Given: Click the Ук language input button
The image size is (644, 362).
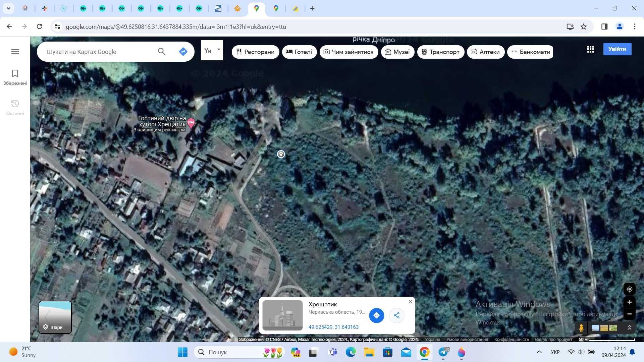Looking at the screenshot, I should pyautogui.click(x=208, y=50).
